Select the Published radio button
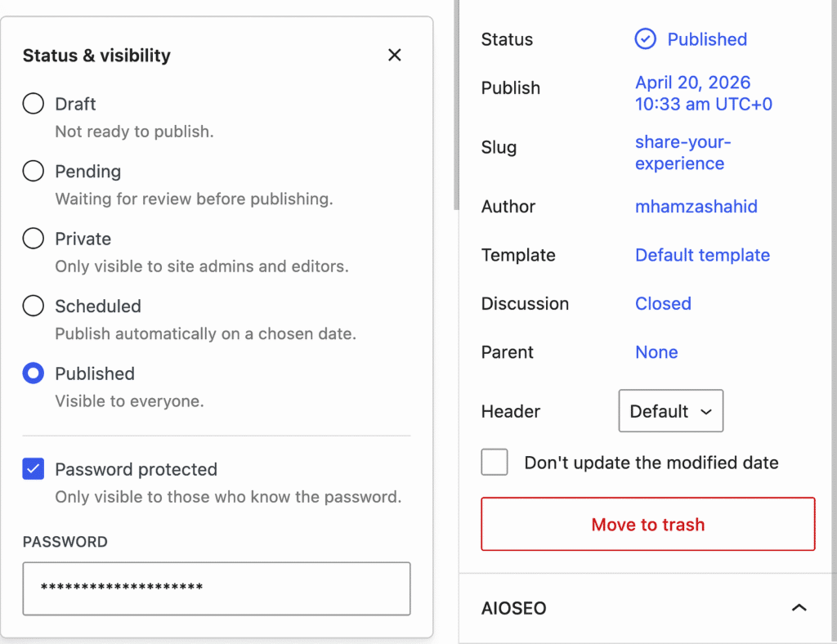Viewport: 837px width, 644px height. coord(33,373)
